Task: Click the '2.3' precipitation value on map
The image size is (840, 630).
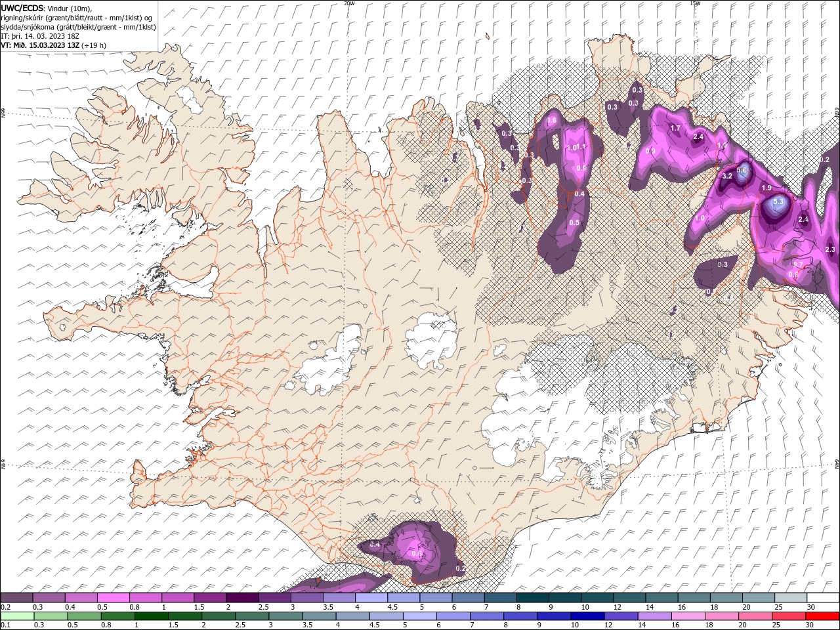Action: 830,249
